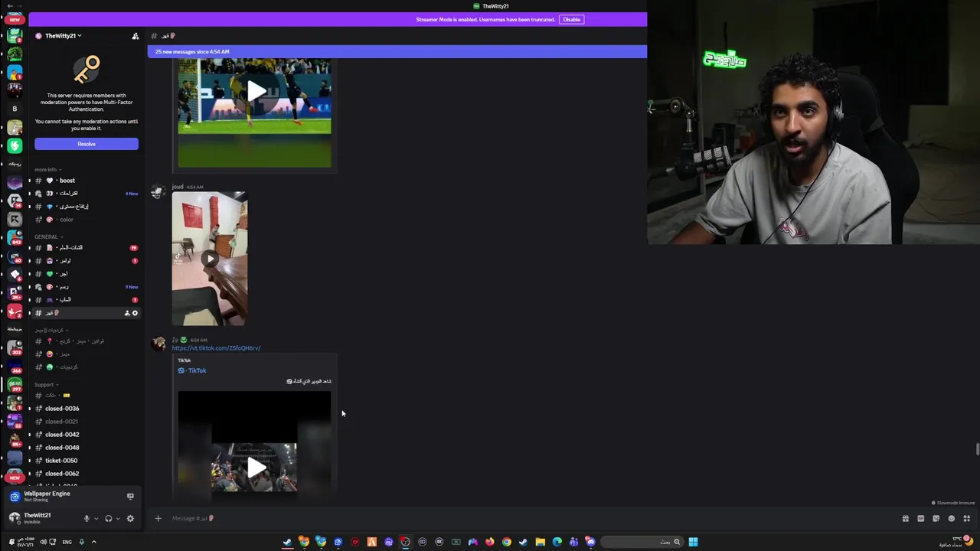Open the boost channel
This screenshot has height=551, width=980.
pos(84,181)
